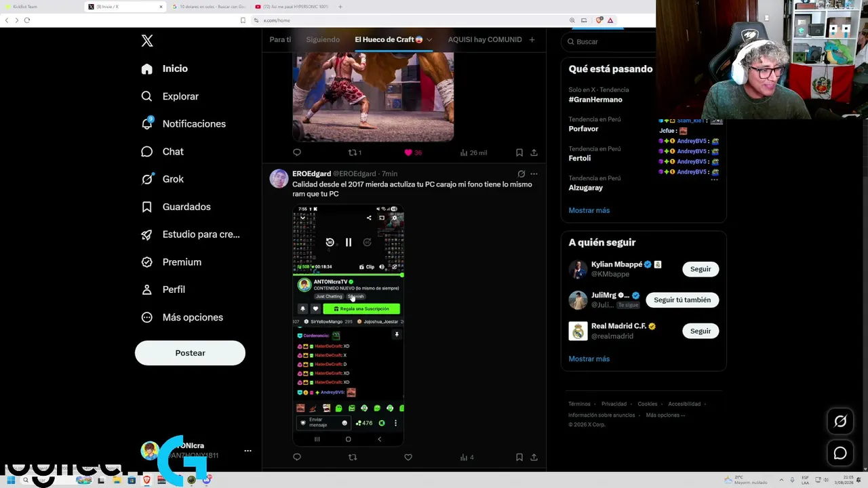Follow Real Madrid C.F.
Screen dimensions: 868x488
click(x=701, y=331)
